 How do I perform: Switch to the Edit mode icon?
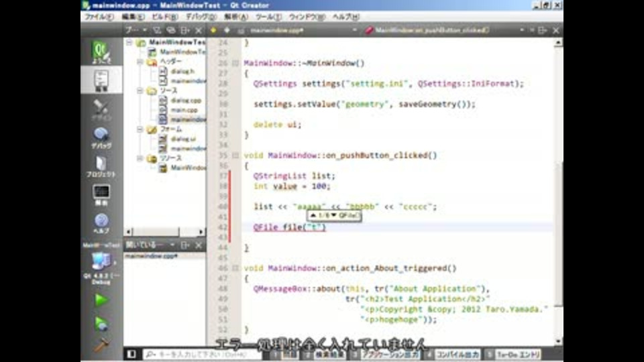click(101, 81)
